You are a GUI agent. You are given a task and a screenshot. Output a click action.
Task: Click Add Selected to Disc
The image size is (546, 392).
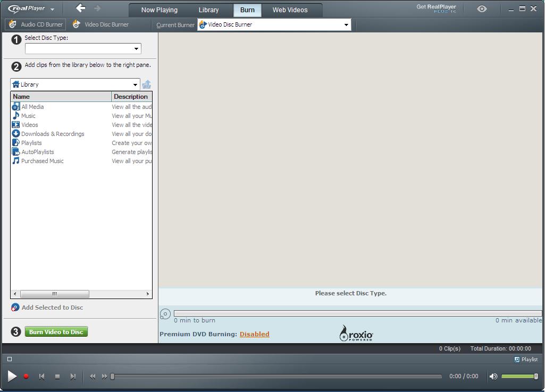48,308
